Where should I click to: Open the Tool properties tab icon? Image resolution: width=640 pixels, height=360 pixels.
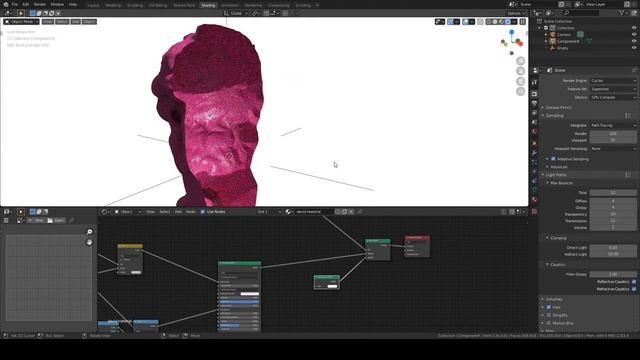coord(534,82)
